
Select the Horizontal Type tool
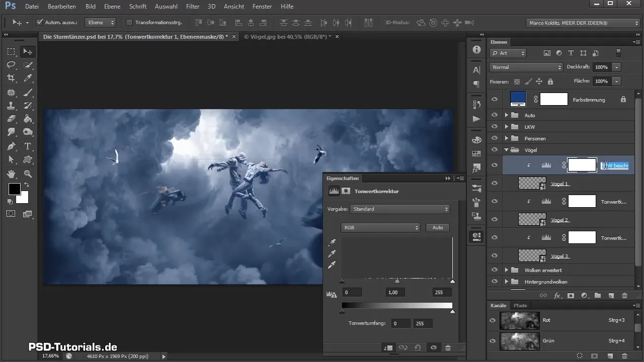click(28, 146)
